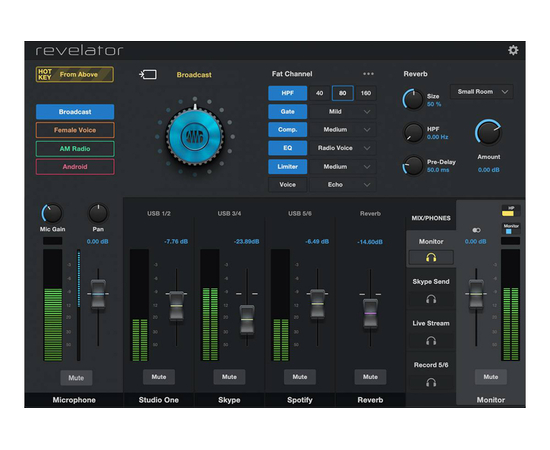The width and height of the screenshot is (550, 450).
Task: Select 80 Hz HPF frequency
Action: click(x=342, y=93)
